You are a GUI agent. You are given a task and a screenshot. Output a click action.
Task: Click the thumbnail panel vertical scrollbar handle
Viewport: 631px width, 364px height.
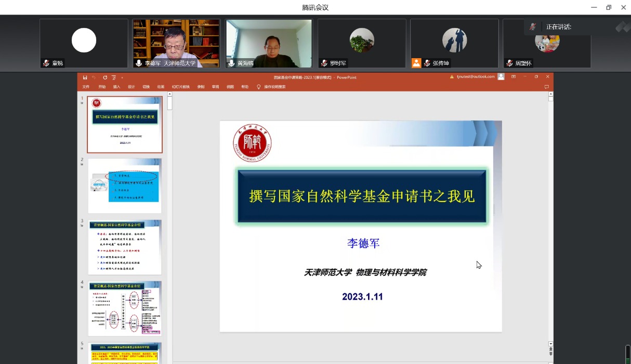tap(169, 102)
